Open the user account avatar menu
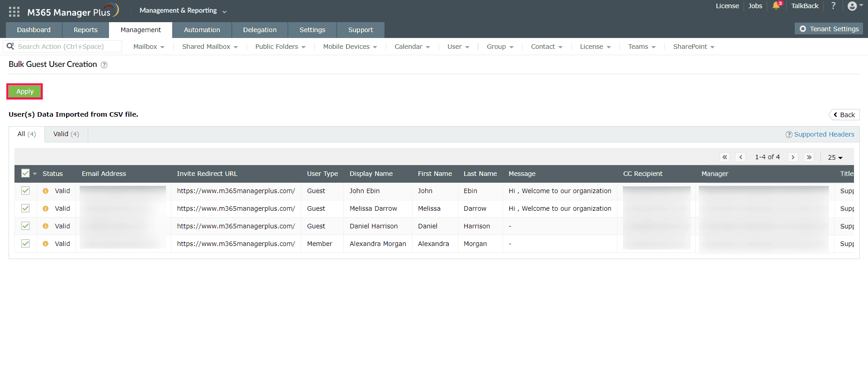The image size is (868, 388). (x=855, y=6)
